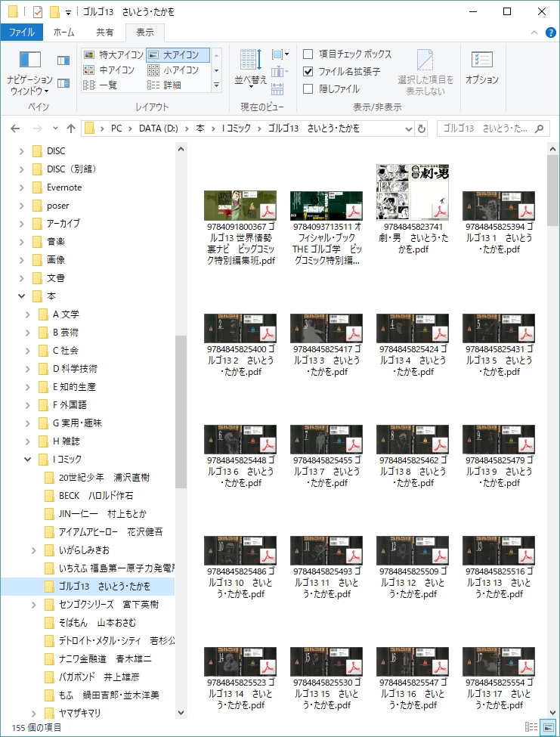Click the Help question mark icon
The height and width of the screenshot is (737, 560).
pos(550,33)
